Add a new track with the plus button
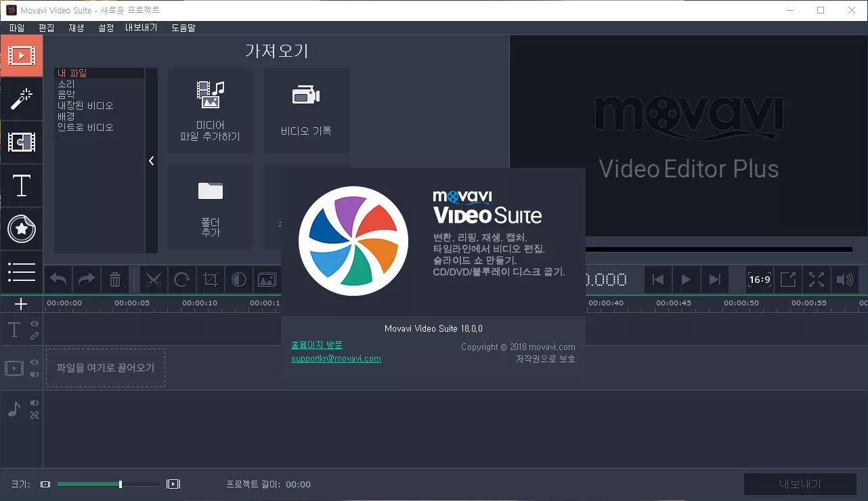Image resolution: width=868 pixels, height=501 pixels. 22,304
